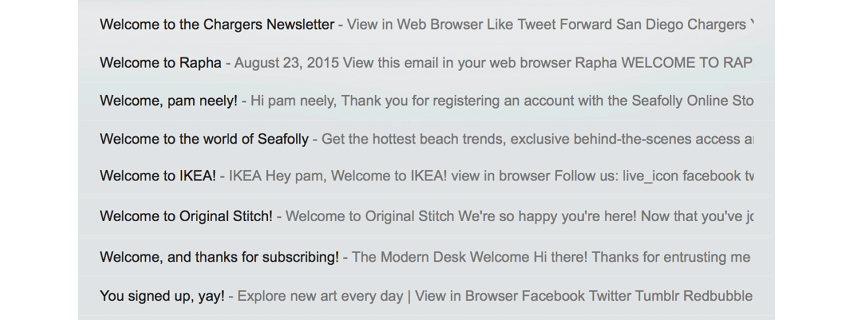Click the "August 23, 2015" preview text
The width and height of the screenshot is (868, 320).
(x=286, y=63)
